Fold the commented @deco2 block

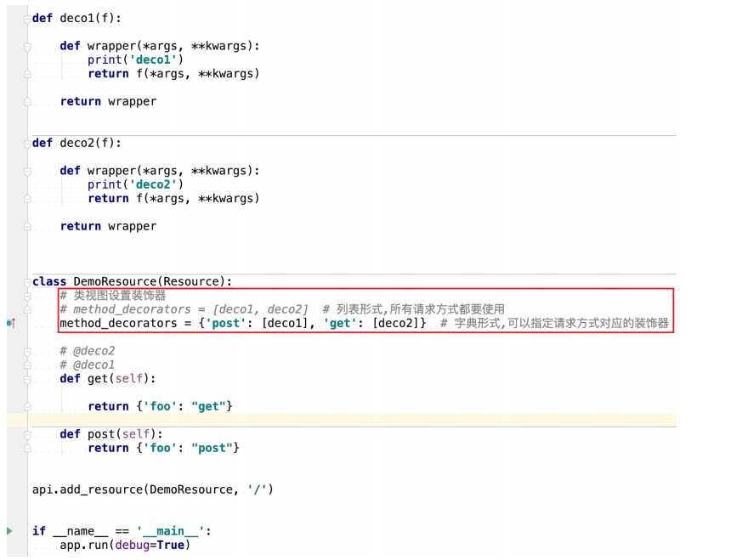point(27,352)
